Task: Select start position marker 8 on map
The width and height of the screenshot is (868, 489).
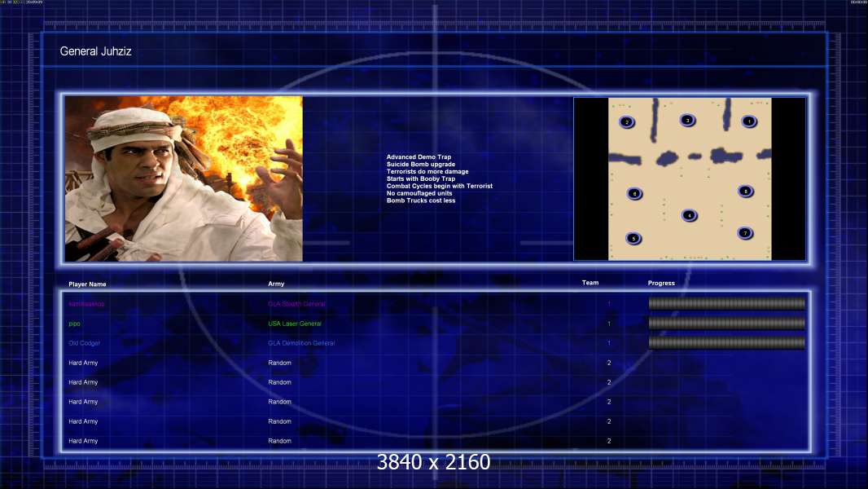Action: [746, 192]
